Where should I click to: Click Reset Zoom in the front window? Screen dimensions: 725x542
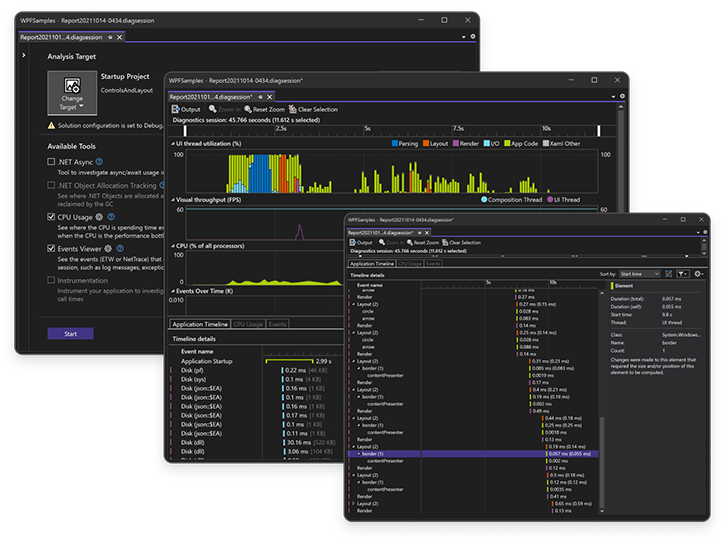423,242
